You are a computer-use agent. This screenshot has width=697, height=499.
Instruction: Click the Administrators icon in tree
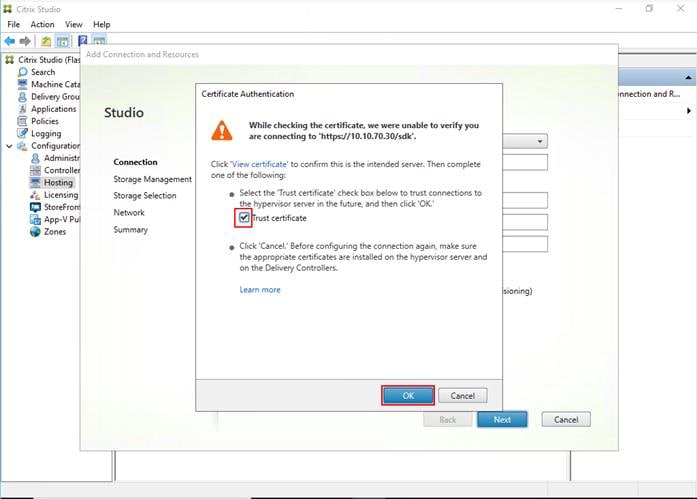(x=35, y=158)
